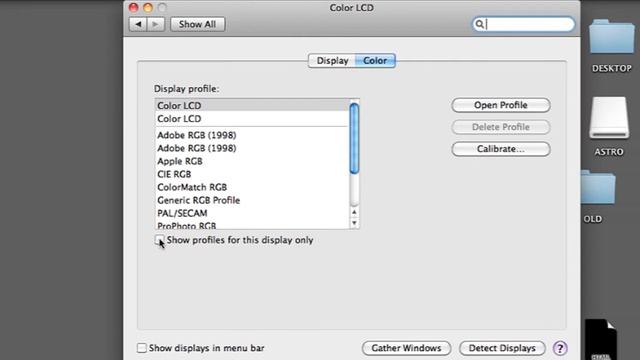Click the profile list scrollbar thumb
The image size is (640, 360).
[x=354, y=138]
